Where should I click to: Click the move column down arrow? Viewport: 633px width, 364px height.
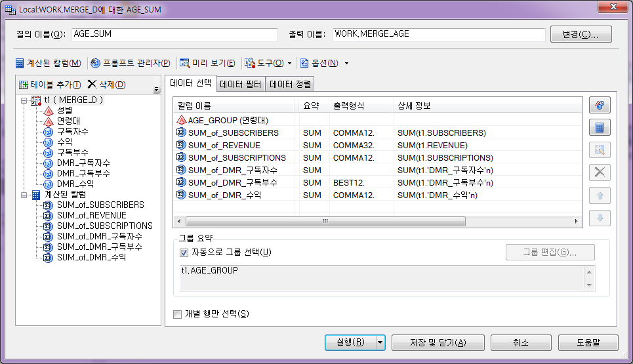click(x=600, y=218)
